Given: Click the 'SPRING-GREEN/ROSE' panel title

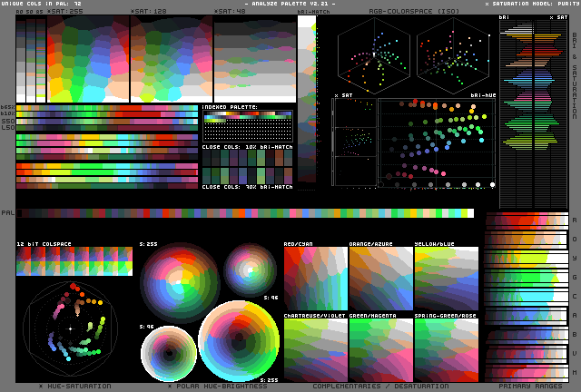Looking at the screenshot, I should pyautogui.click(x=445, y=316).
